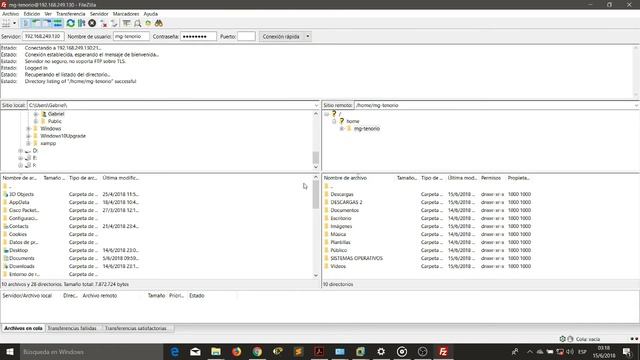640x360 pixels.
Task: Expand the Gabriel folder in local tree
Action: coord(36,114)
